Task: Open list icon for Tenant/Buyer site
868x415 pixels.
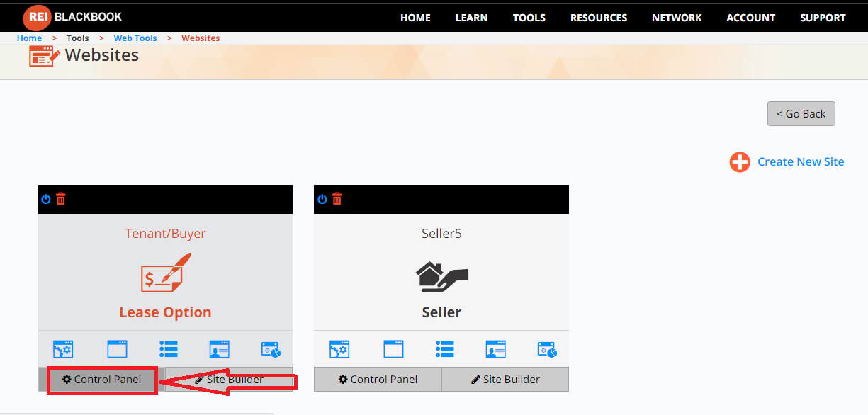Action: (169, 349)
